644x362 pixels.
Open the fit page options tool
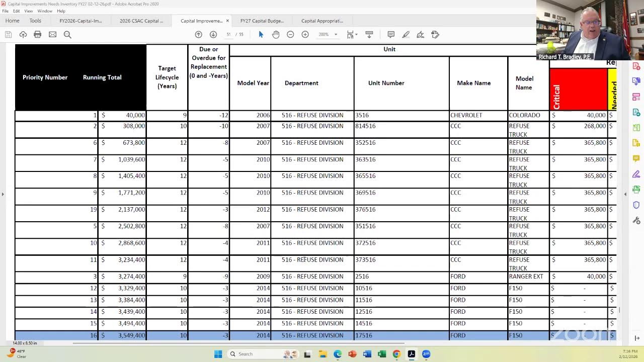(x=352, y=35)
